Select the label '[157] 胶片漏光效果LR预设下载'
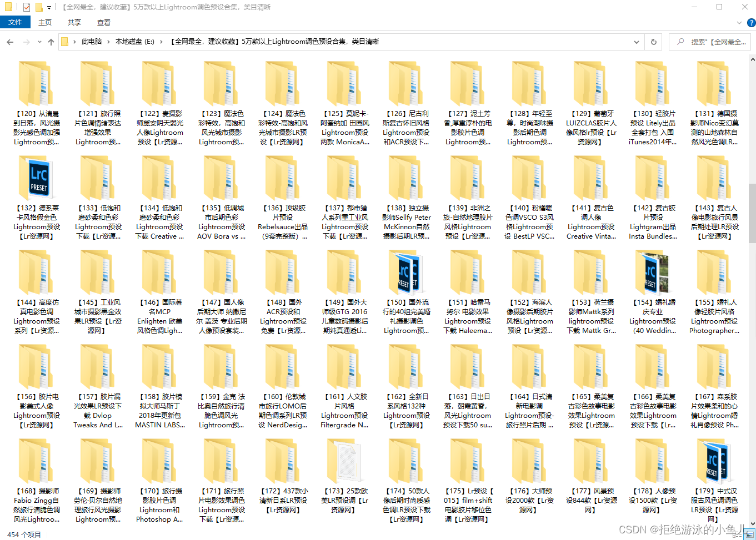The width and height of the screenshot is (756, 540). point(98,411)
